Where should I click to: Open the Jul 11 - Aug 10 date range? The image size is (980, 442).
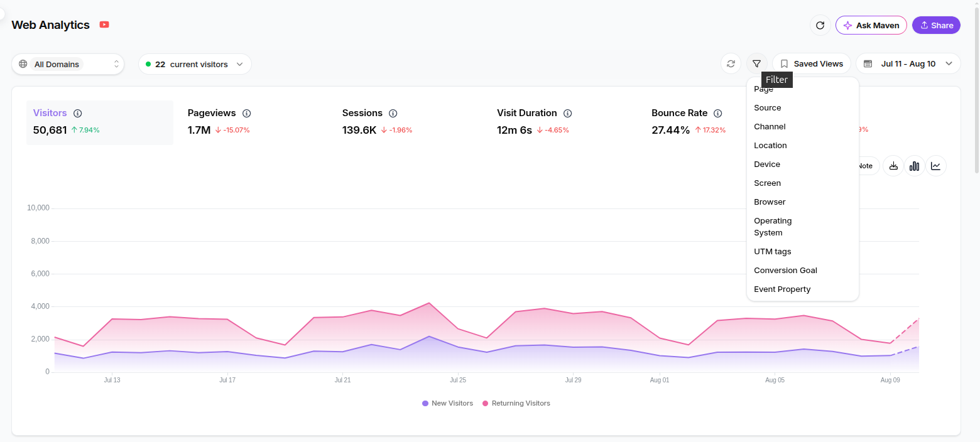(x=908, y=63)
